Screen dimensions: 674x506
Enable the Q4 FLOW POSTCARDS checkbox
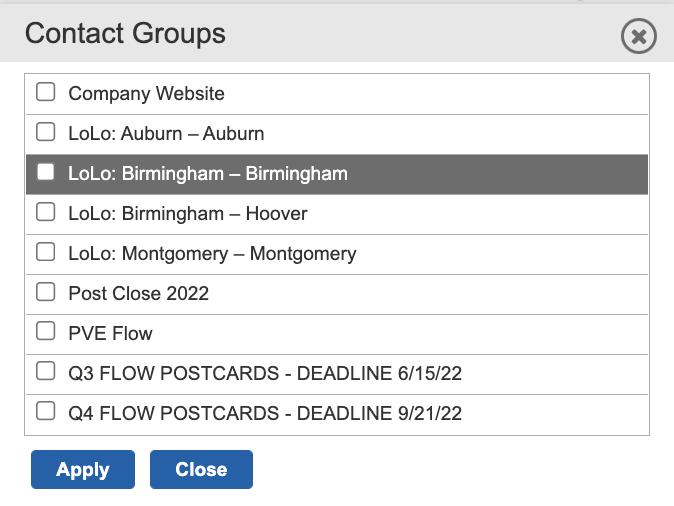pos(46,411)
